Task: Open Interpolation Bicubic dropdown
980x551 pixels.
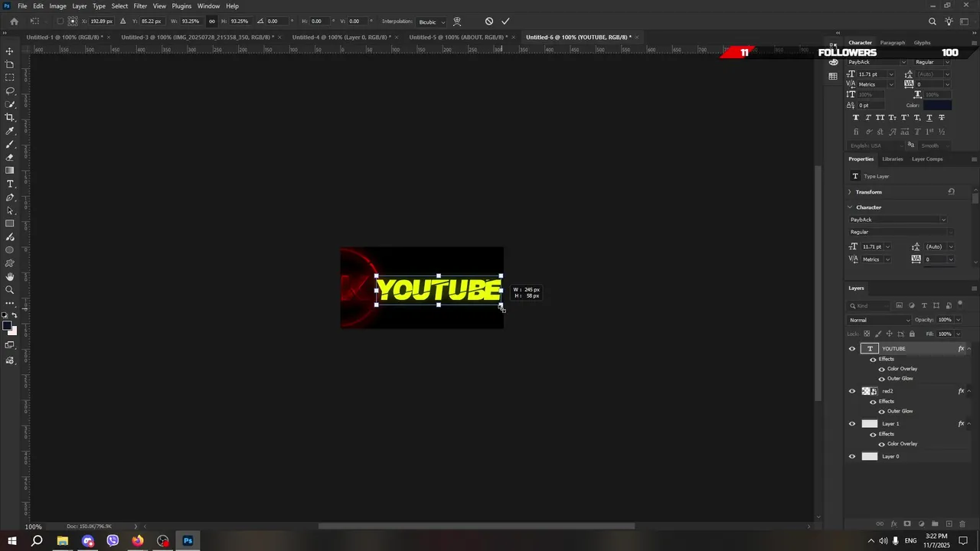Action: [x=431, y=21]
